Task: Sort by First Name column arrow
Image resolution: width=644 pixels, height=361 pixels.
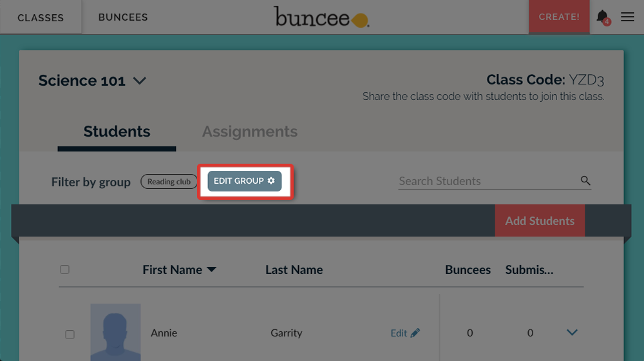Action: coord(211,270)
